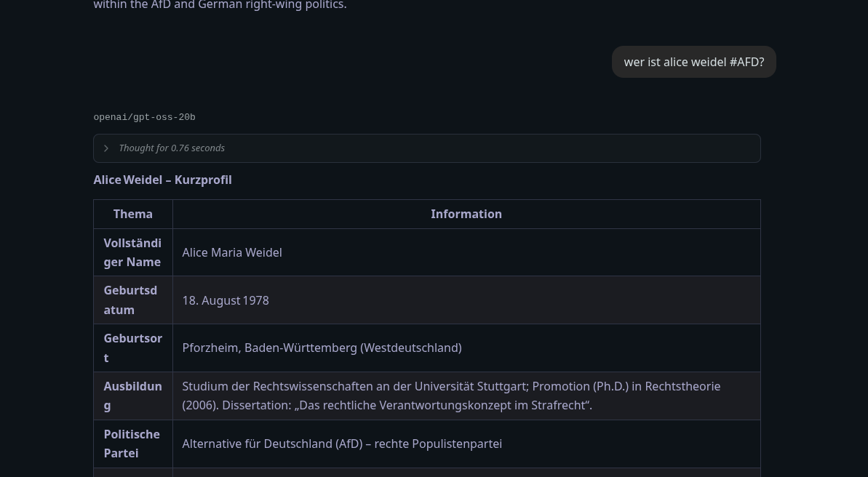Select the "Vollständiger Name" row label
This screenshot has height=477, width=868.
pos(132,252)
